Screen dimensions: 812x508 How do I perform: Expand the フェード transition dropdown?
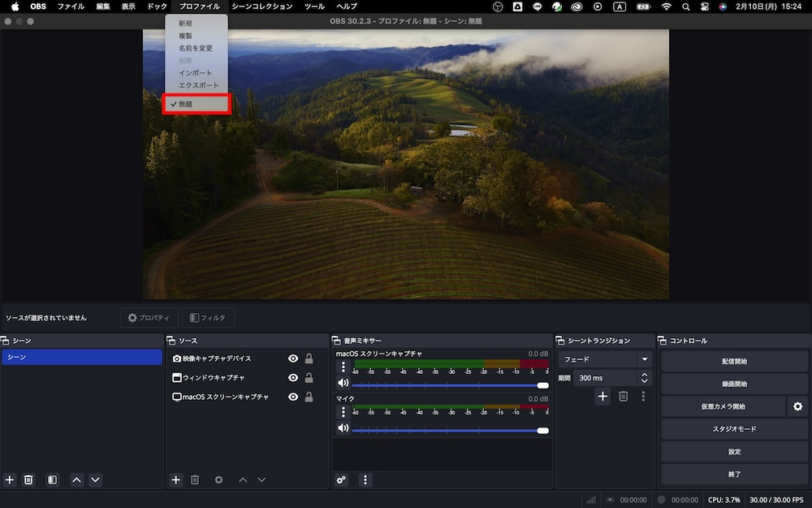644,359
